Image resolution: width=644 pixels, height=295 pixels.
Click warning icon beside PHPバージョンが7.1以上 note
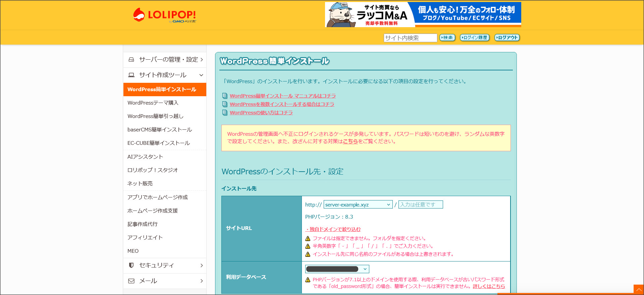click(308, 280)
